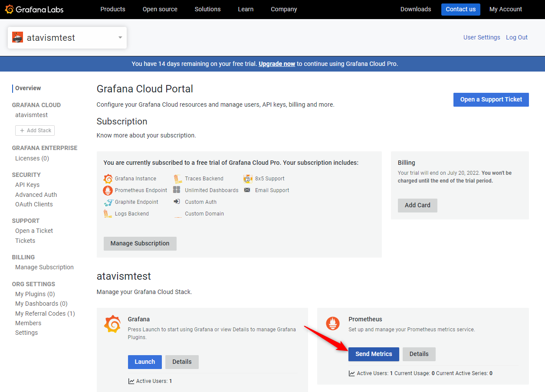The height and width of the screenshot is (392, 545).
Task: Click the Traces Backend icon
Action: tap(177, 179)
